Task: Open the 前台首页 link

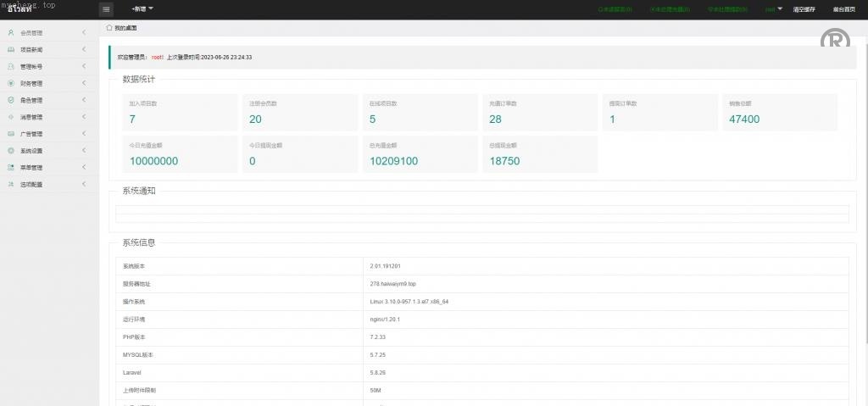Action: tap(843, 9)
